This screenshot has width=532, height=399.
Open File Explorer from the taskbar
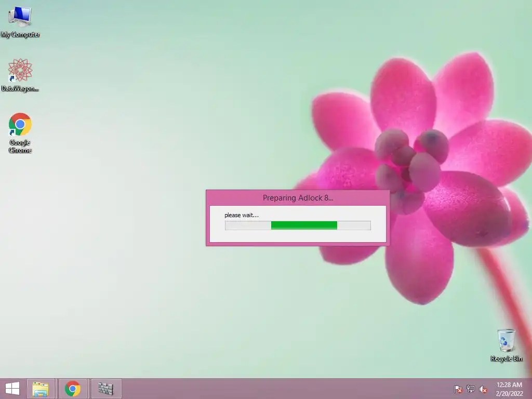pyautogui.click(x=41, y=389)
